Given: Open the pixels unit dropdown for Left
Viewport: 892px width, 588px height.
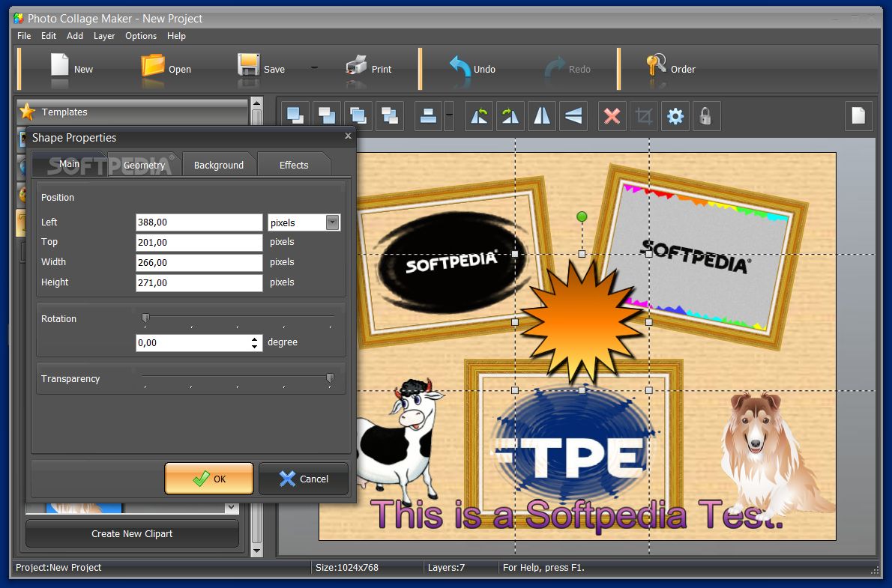Looking at the screenshot, I should pyautogui.click(x=333, y=222).
